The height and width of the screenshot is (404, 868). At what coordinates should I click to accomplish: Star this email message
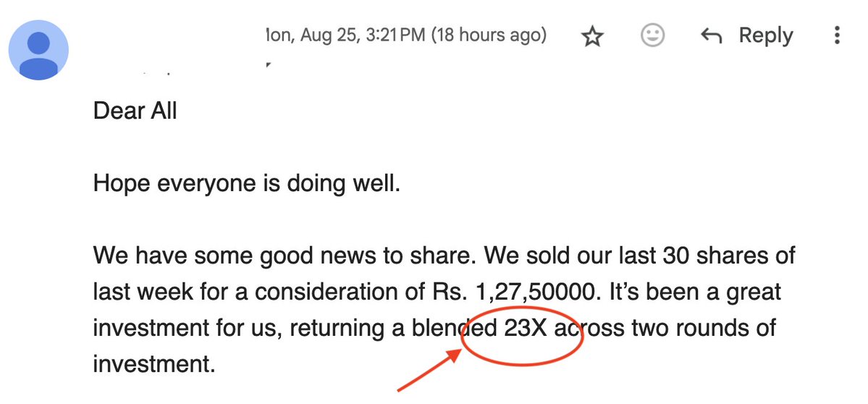[593, 36]
